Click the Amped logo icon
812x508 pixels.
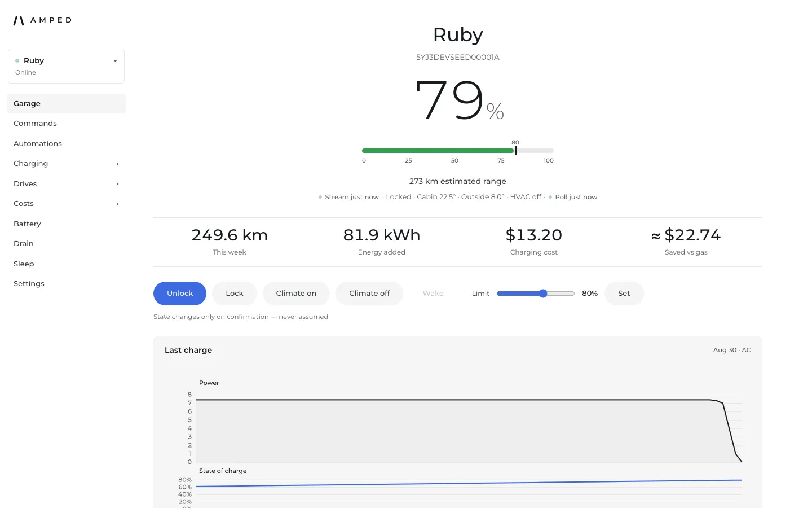[19, 20]
